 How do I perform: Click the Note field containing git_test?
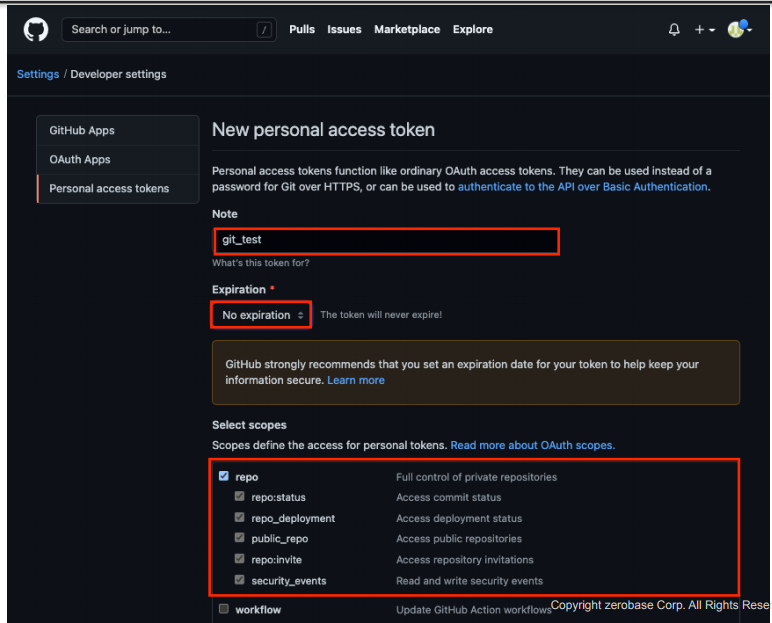[x=385, y=241]
